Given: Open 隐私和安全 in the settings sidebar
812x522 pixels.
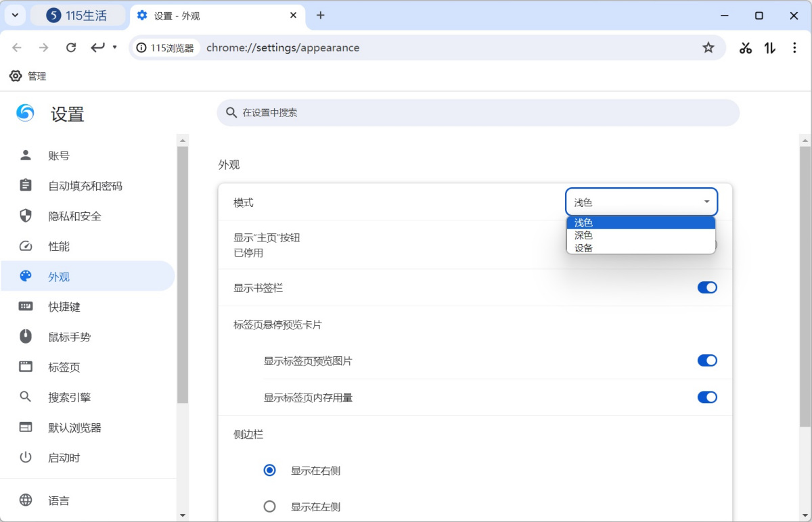Looking at the screenshot, I should coord(74,216).
